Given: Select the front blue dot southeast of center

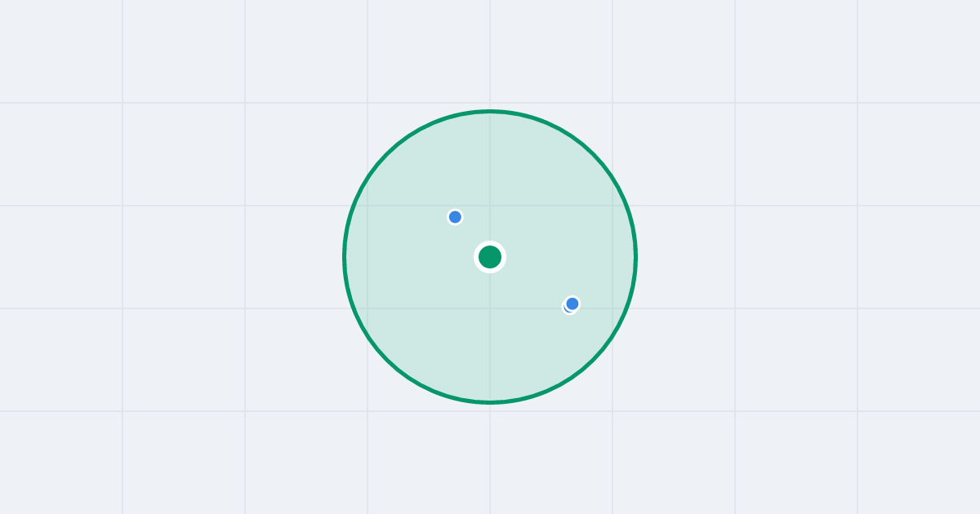Looking at the screenshot, I should (x=572, y=304).
